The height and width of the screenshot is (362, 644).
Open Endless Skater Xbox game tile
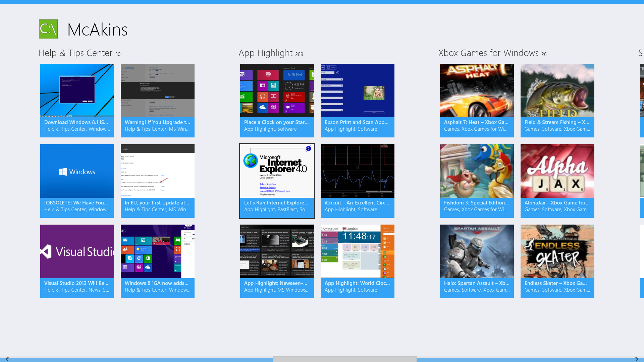(x=557, y=261)
